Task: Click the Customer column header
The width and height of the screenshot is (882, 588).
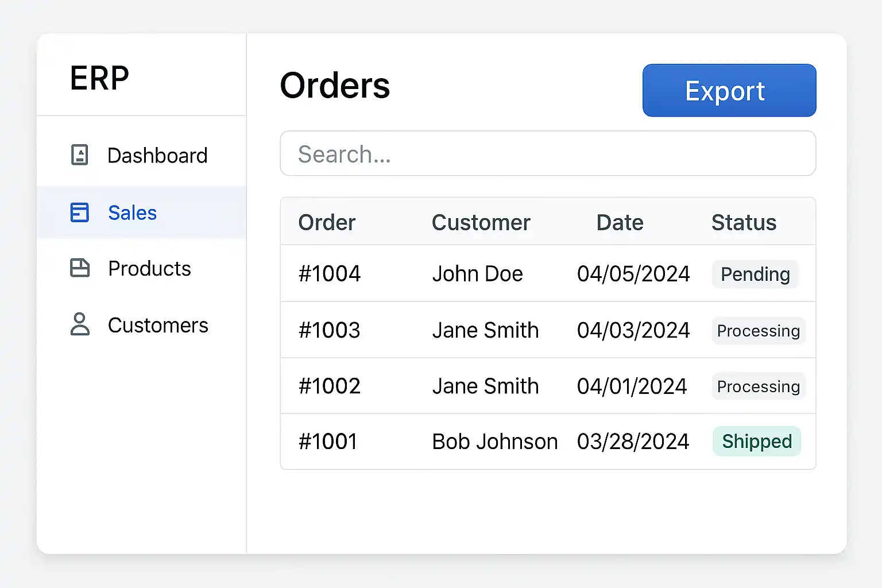Action: (x=481, y=223)
